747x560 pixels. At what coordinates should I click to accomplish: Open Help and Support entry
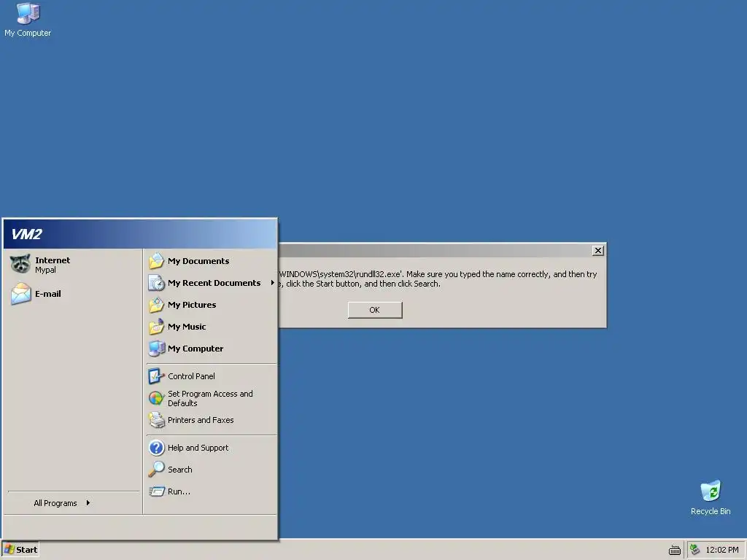tap(212, 448)
